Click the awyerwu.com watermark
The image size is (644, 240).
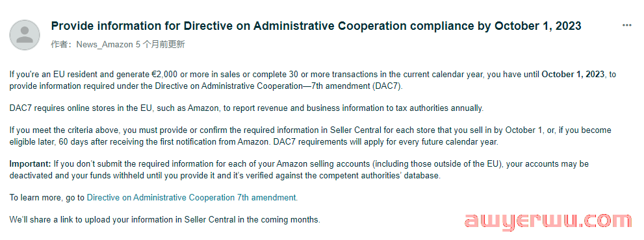tap(548, 222)
